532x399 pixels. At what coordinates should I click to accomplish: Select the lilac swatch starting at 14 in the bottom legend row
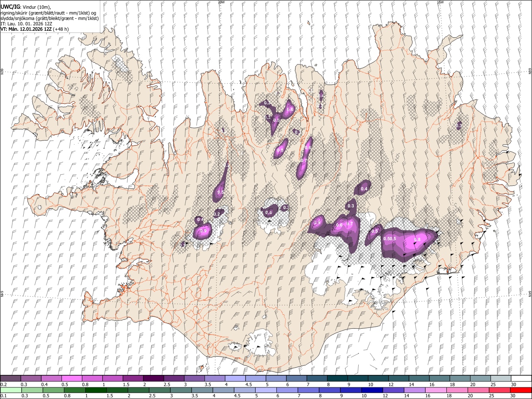click(x=414, y=390)
